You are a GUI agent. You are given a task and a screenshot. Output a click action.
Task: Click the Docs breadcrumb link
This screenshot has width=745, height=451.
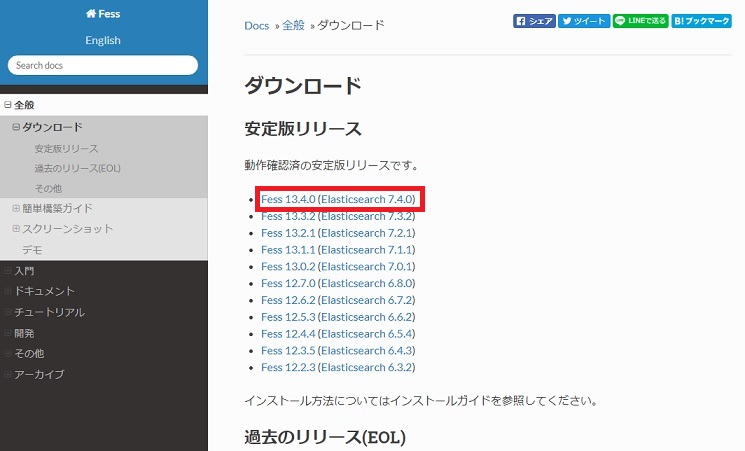257,26
